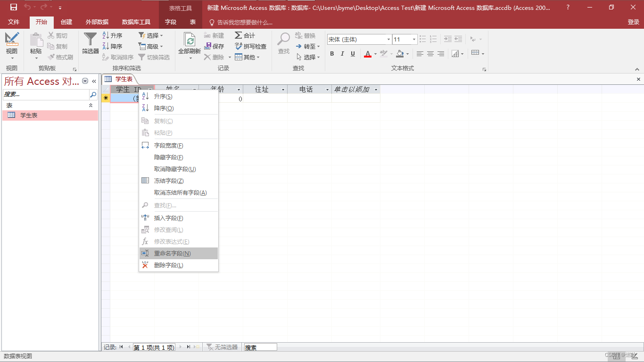Open the 高级 advanced filter dropdown

click(150, 46)
